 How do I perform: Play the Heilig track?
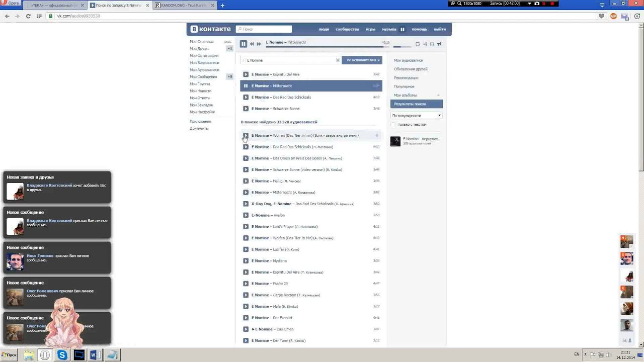246,181
